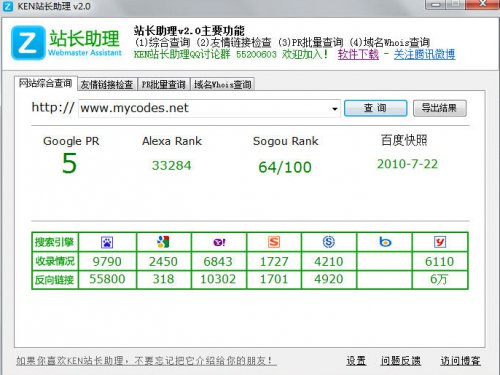Click the Google search engine icon
This screenshot has height=375, width=500.
(x=163, y=242)
